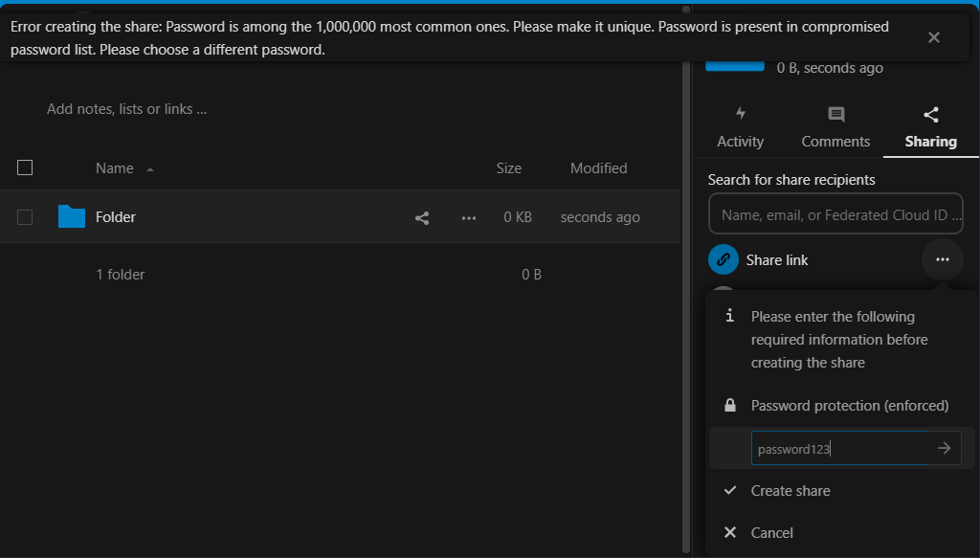The image size is (980, 558).
Task: Focus the share recipients search field
Action: tap(835, 214)
